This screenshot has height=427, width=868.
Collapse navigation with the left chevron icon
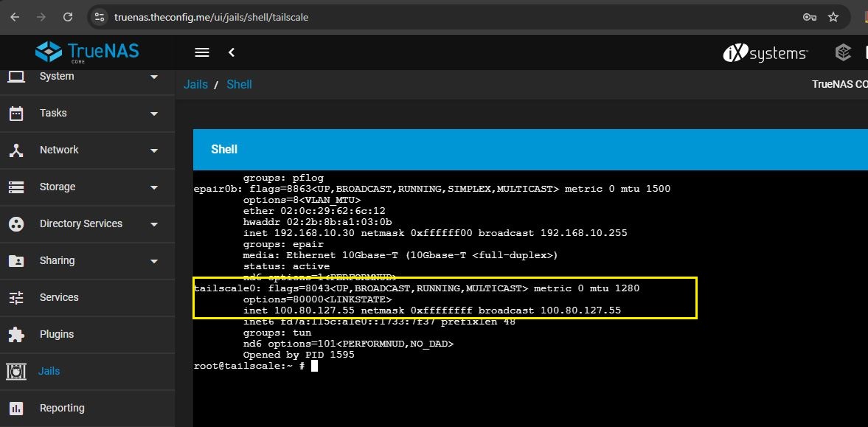[x=232, y=52]
